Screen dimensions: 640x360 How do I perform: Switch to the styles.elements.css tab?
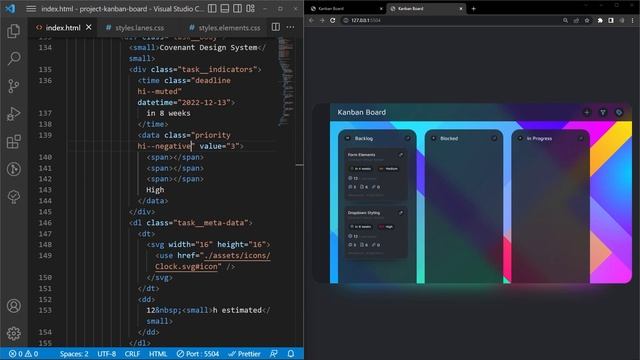225,28
